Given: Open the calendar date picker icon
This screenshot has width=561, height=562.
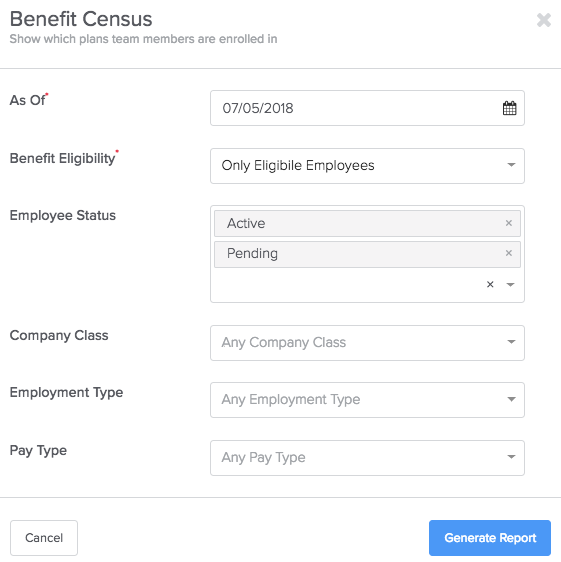Looking at the screenshot, I should point(509,108).
